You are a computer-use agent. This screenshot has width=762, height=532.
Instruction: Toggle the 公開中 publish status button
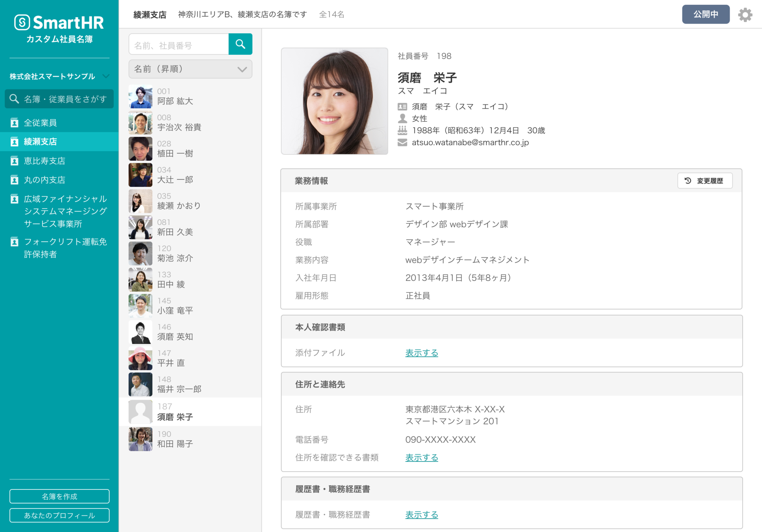tap(705, 15)
